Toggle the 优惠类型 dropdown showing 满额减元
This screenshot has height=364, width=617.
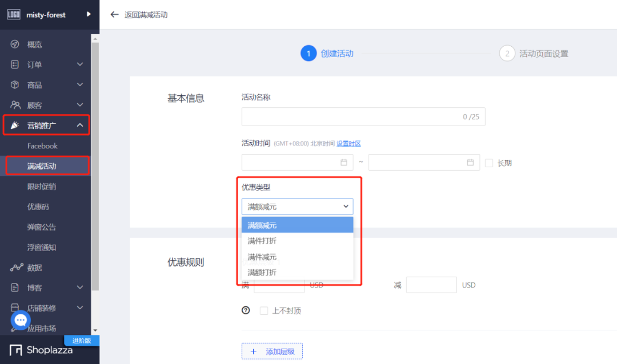coord(298,207)
